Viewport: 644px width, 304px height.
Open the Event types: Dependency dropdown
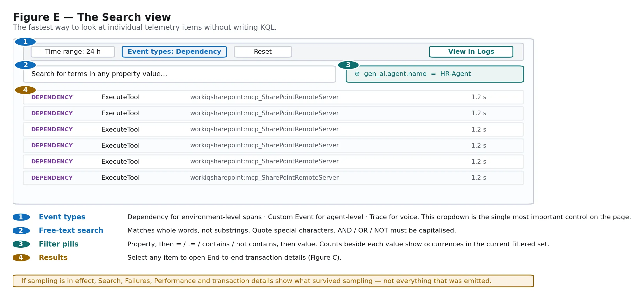(174, 52)
